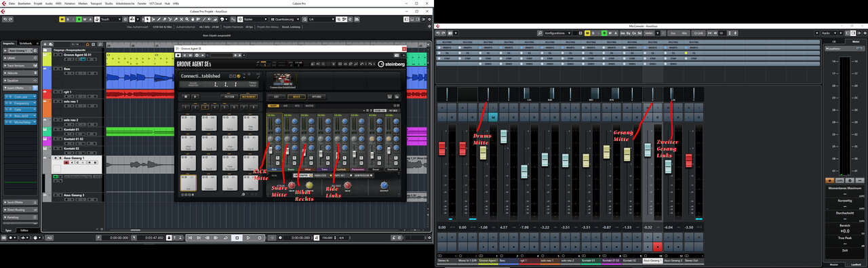Select the Bass track in track list
Screen dimensions: 868x268
[x=67, y=69]
